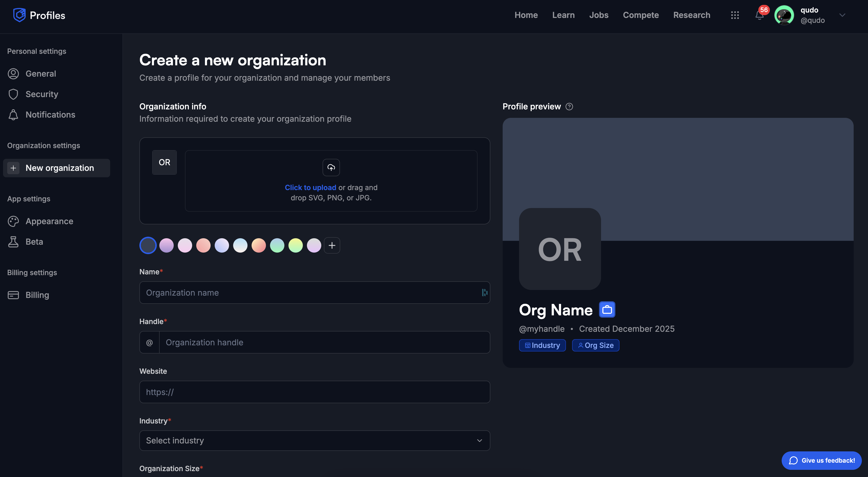Click the Industry tag in preview
The image size is (868, 477).
tap(542, 345)
